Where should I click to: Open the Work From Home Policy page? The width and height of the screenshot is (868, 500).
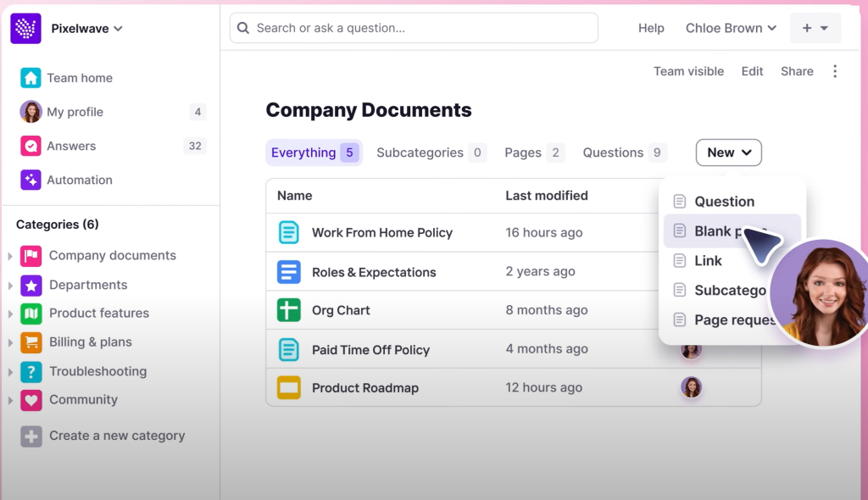pyautogui.click(x=382, y=232)
